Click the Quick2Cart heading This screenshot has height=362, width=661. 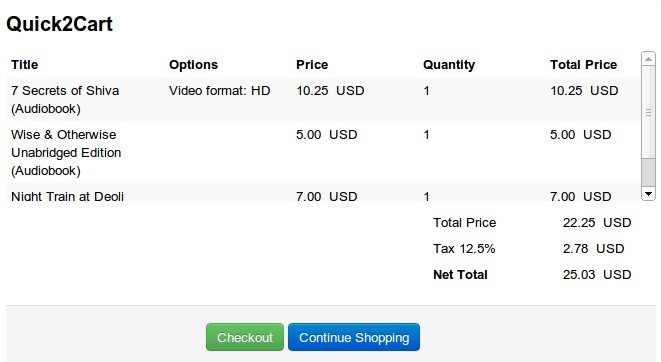[59, 24]
